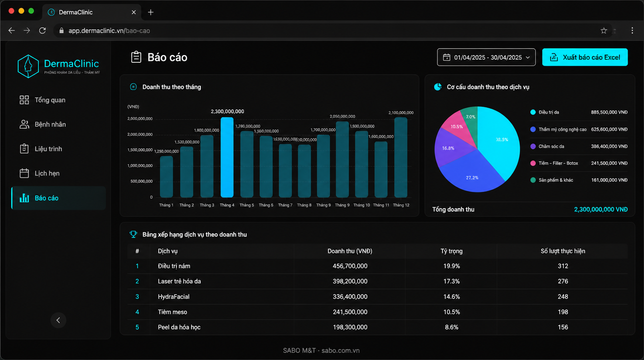Click the 8.6% share cell
The image size is (644, 360).
pos(451,327)
